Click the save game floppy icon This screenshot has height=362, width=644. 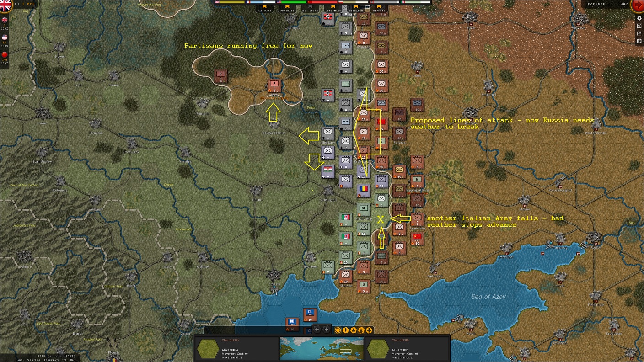pyautogui.click(x=639, y=33)
